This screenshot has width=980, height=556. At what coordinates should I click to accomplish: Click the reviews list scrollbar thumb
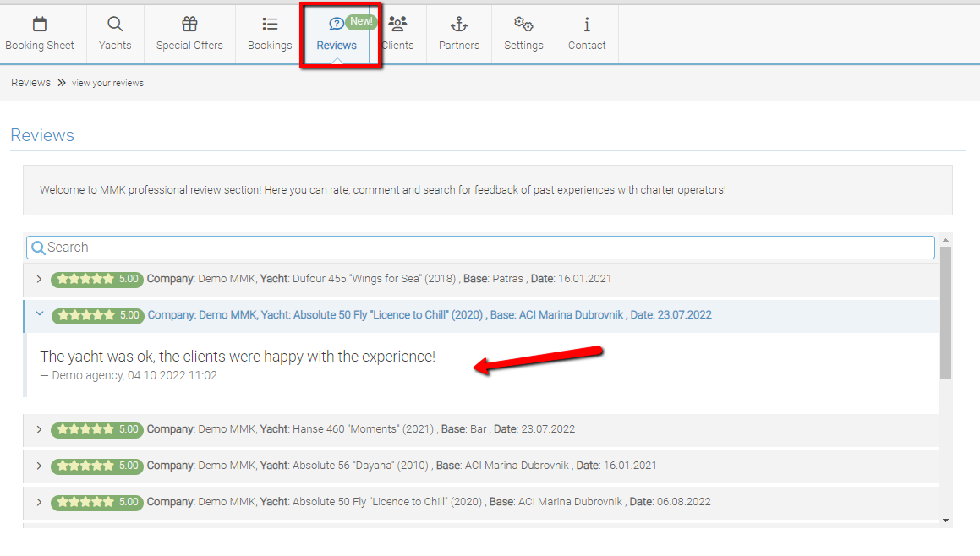coord(945,313)
